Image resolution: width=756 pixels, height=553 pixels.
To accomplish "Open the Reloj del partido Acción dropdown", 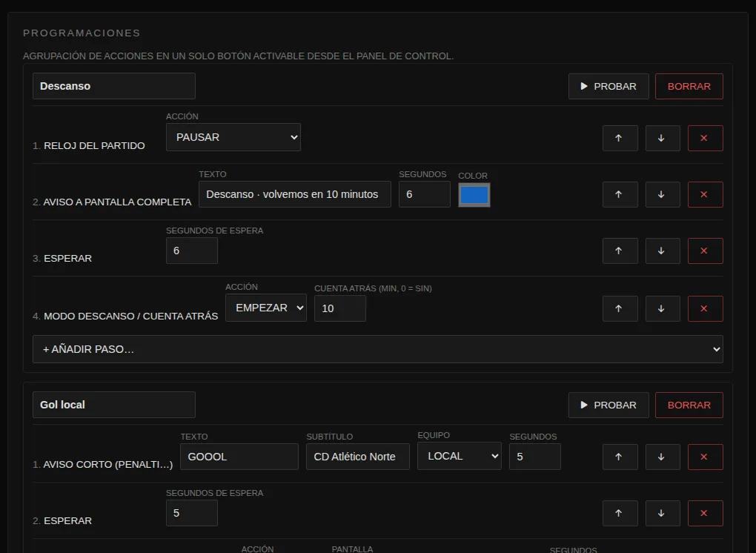I will 233,137.
